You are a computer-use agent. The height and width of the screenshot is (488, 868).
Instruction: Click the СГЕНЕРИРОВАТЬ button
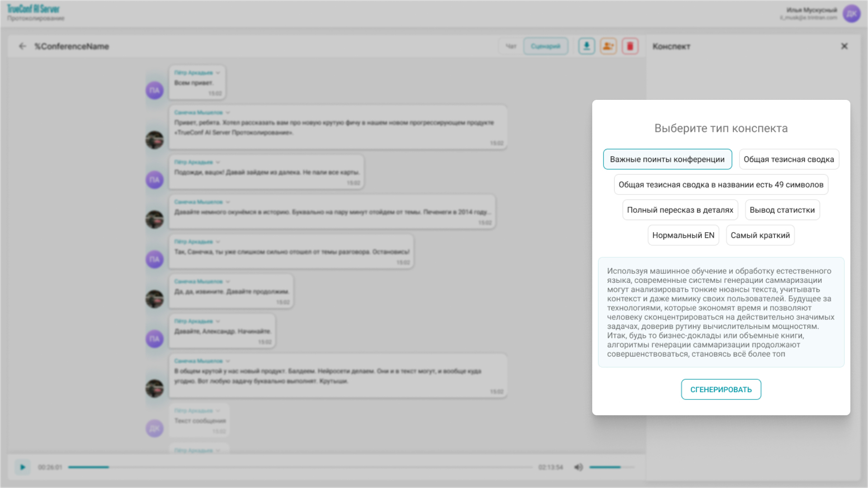[721, 389]
